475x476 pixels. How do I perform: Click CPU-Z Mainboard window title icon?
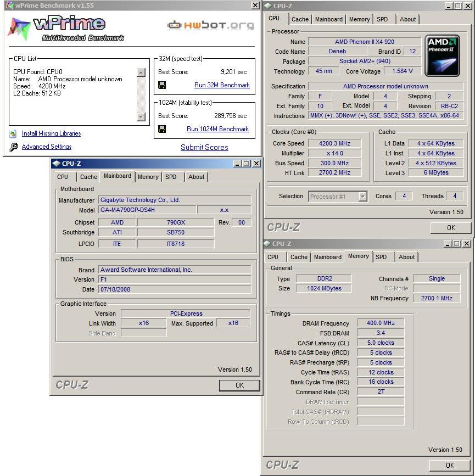[56, 164]
